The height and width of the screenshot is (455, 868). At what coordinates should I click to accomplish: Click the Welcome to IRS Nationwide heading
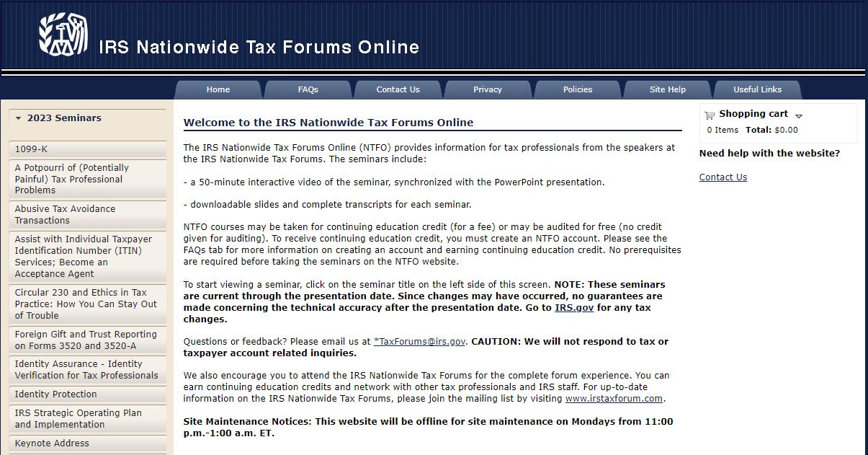(328, 123)
